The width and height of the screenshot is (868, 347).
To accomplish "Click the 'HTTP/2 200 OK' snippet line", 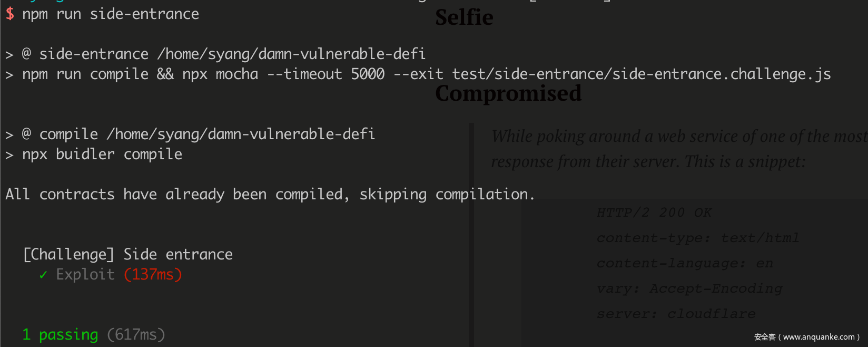I will 654,213.
